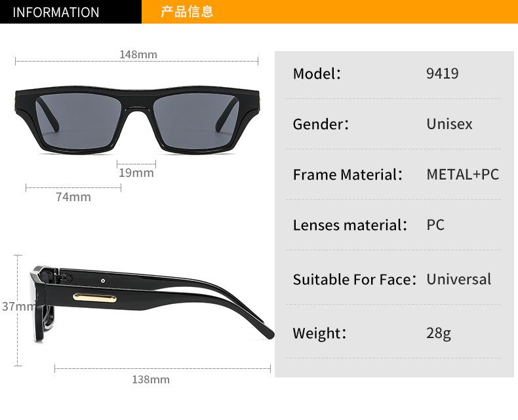Click the Weight value 28g
This screenshot has width=518, height=420.
point(439,333)
